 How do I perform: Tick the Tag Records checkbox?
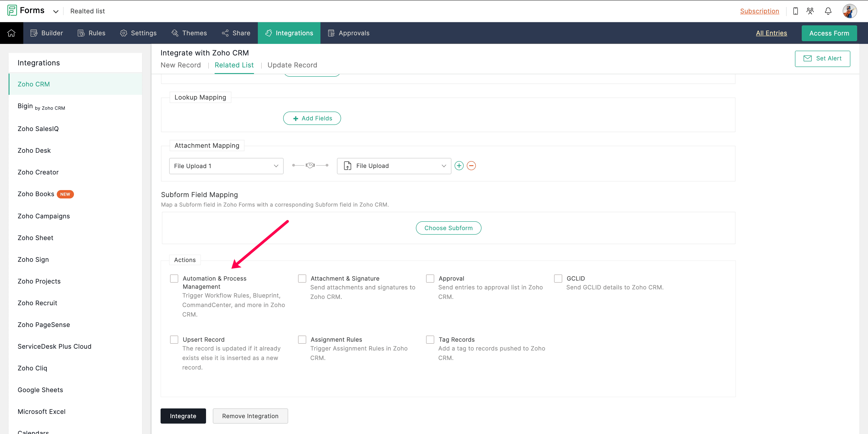(x=430, y=340)
